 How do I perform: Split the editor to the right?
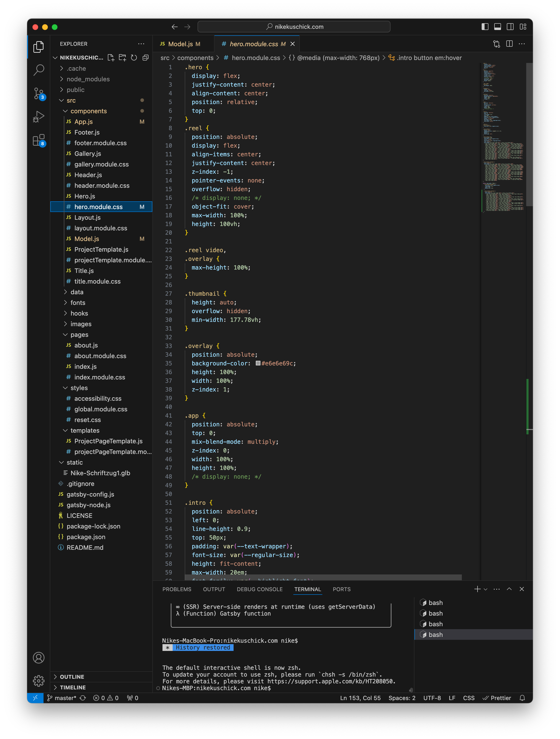509,44
